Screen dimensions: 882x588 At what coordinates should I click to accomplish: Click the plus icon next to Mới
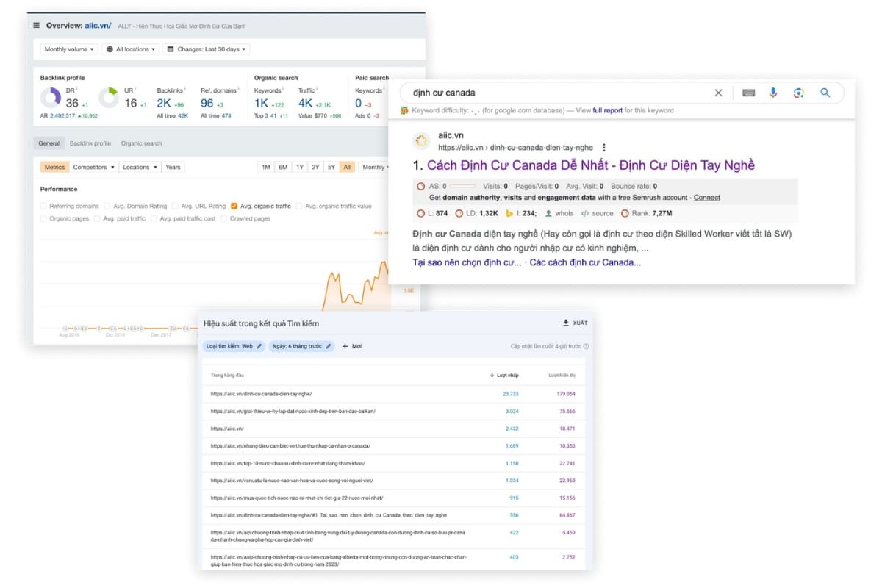[x=345, y=346]
